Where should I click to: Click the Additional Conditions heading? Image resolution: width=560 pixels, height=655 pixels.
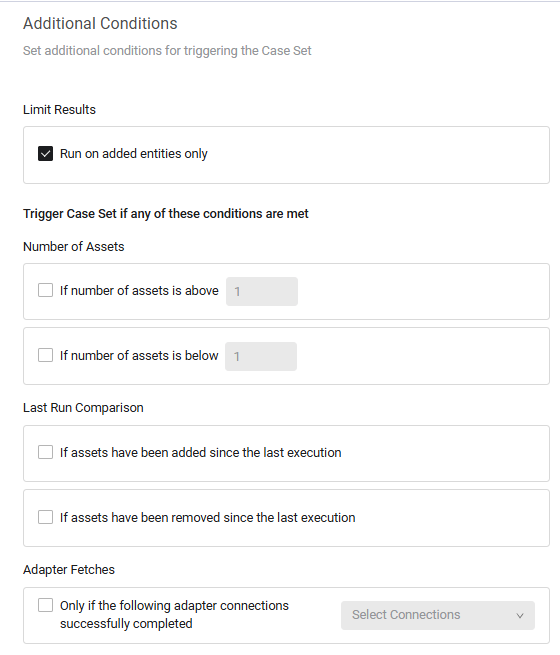tap(100, 23)
